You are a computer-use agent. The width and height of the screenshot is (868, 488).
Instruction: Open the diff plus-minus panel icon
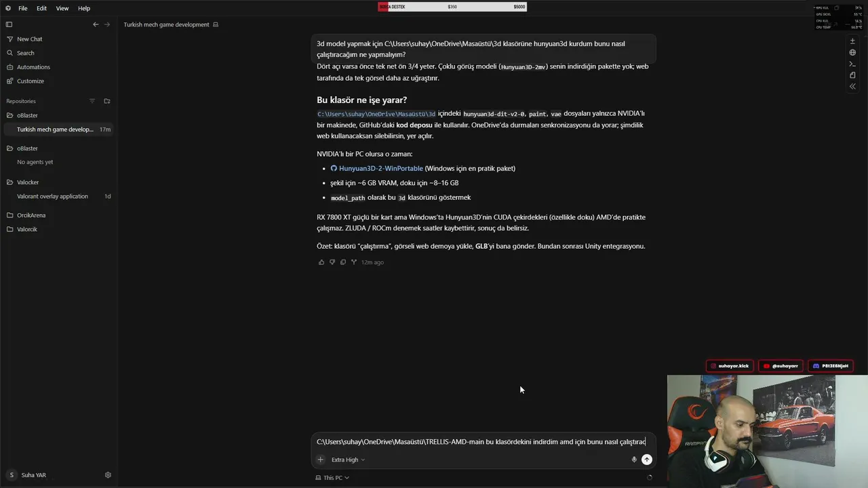(852, 41)
